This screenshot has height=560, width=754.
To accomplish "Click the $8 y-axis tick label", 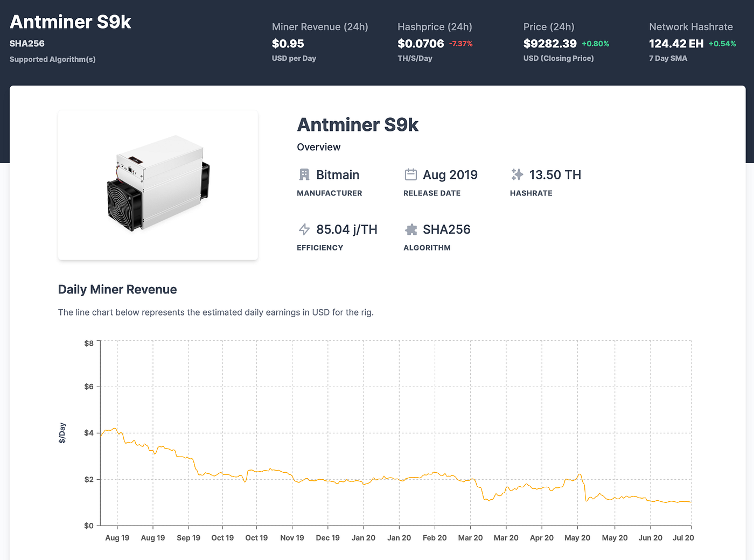I will [89, 343].
